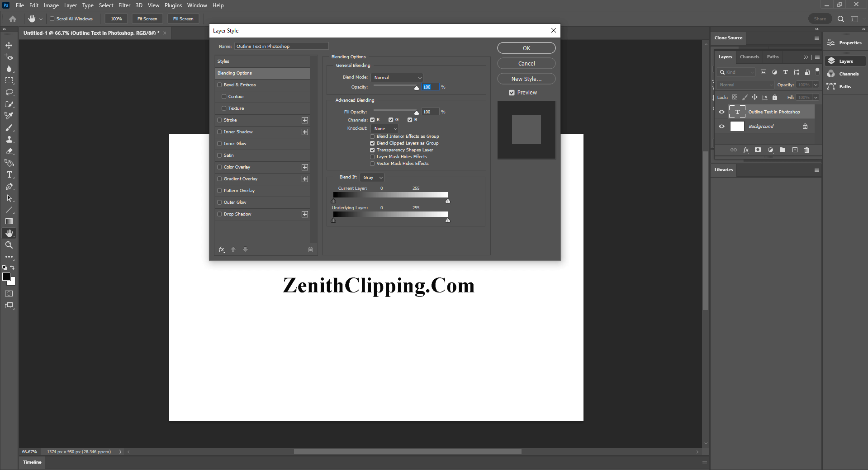Viewport: 868px width, 470px height.
Task: Open the Properties panel icon
Action: pos(831,42)
